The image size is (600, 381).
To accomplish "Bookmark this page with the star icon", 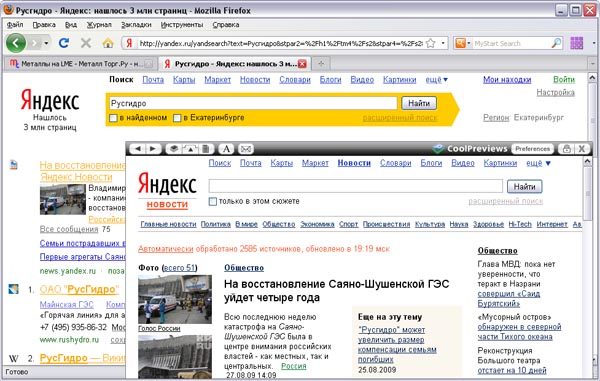I will pos(431,43).
